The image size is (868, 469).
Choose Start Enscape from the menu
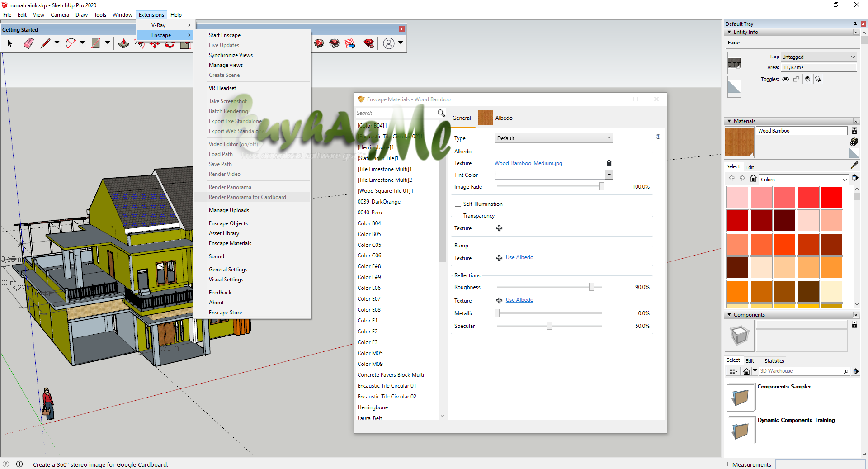coord(225,35)
